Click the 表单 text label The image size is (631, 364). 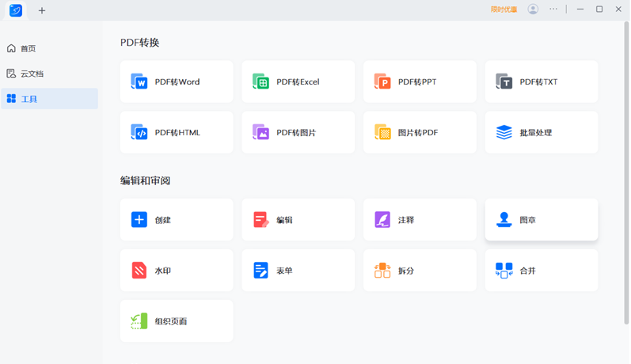point(284,271)
